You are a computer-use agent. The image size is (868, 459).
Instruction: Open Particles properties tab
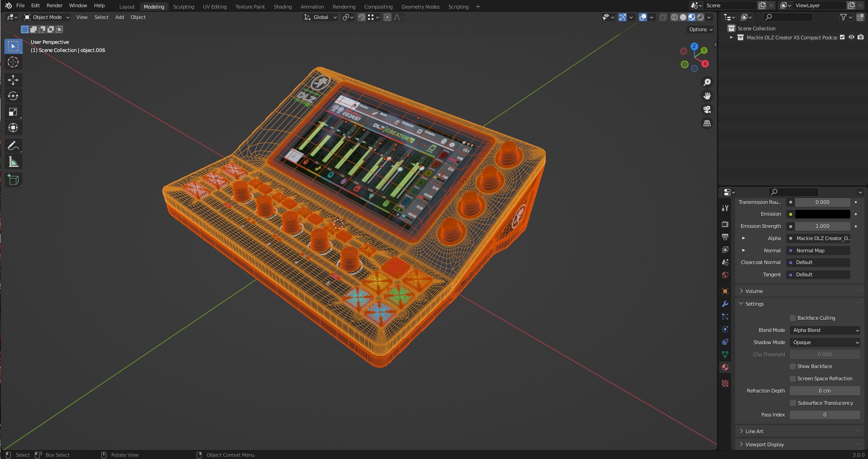click(x=725, y=317)
